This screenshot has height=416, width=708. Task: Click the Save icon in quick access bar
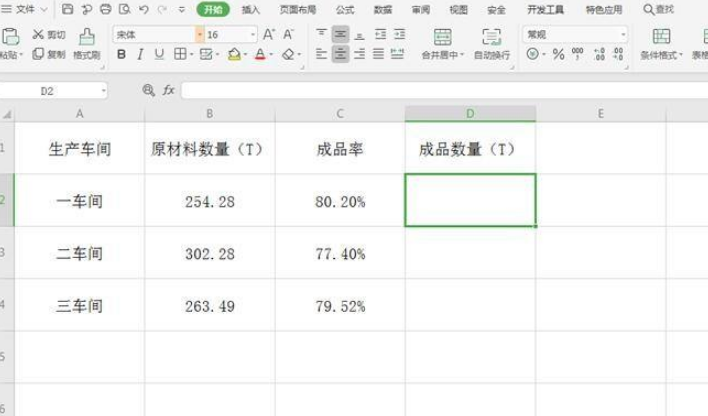coord(67,9)
